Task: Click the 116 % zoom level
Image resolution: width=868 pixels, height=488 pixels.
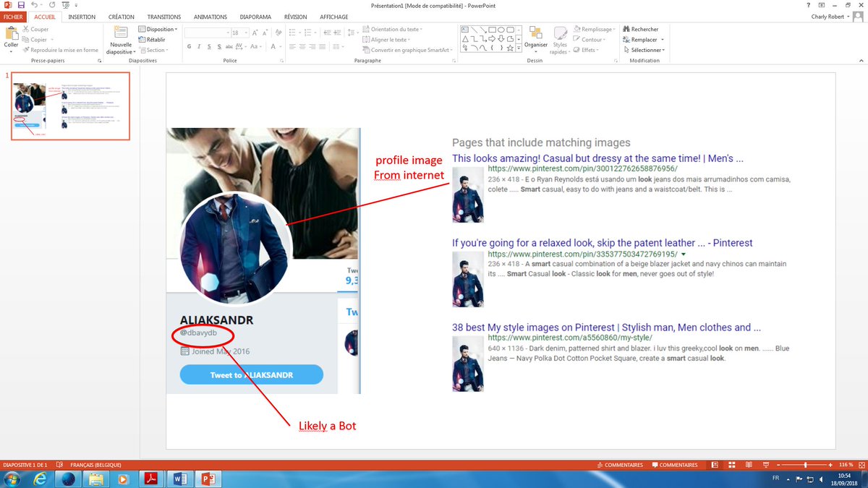Action: pyautogui.click(x=846, y=465)
